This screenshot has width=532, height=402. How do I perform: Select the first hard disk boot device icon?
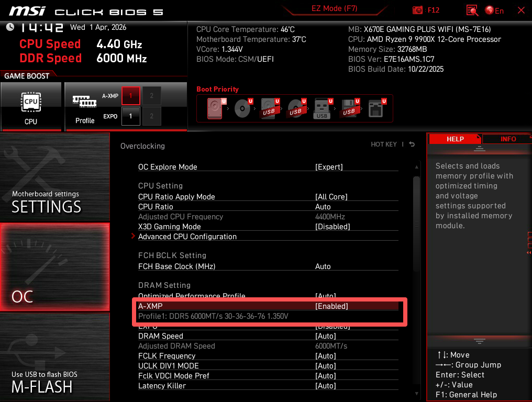click(x=215, y=108)
